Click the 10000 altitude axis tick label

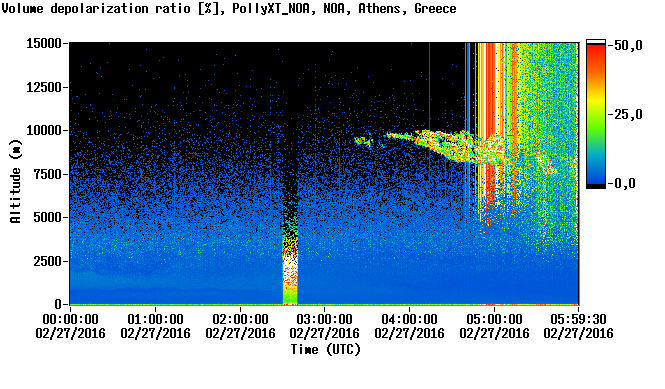click(44, 130)
